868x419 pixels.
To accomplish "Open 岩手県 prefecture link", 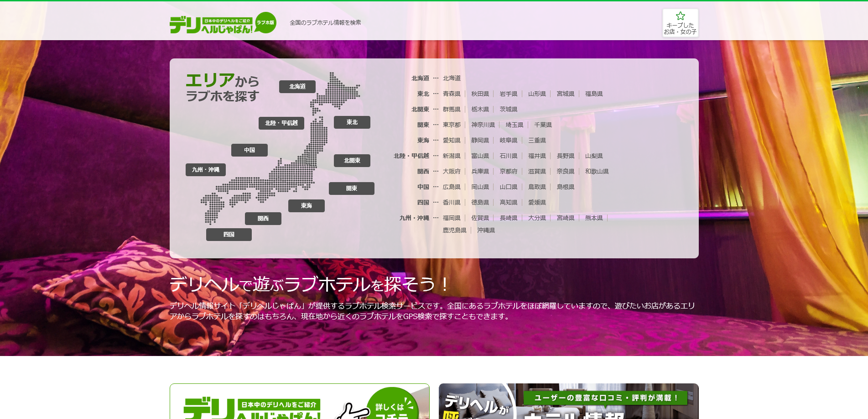I will tap(509, 94).
